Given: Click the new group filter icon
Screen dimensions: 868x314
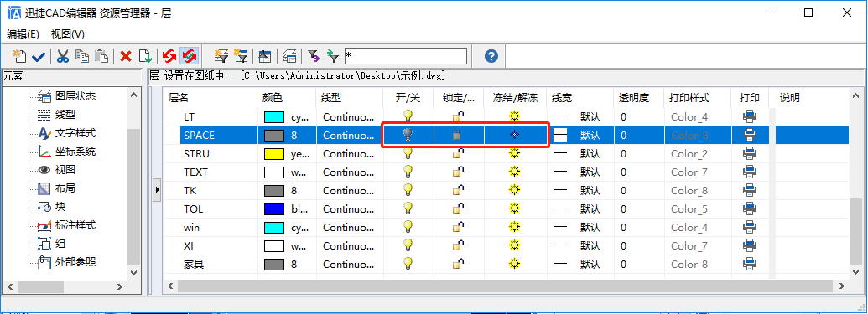Looking at the screenshot, I should (x=240, y=56).
